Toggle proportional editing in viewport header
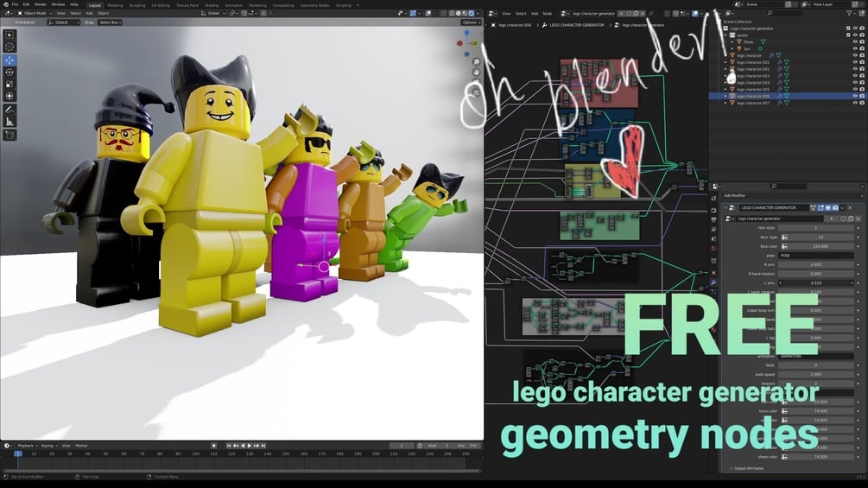Viewport: 868px width, 488px height. (263, 13)
